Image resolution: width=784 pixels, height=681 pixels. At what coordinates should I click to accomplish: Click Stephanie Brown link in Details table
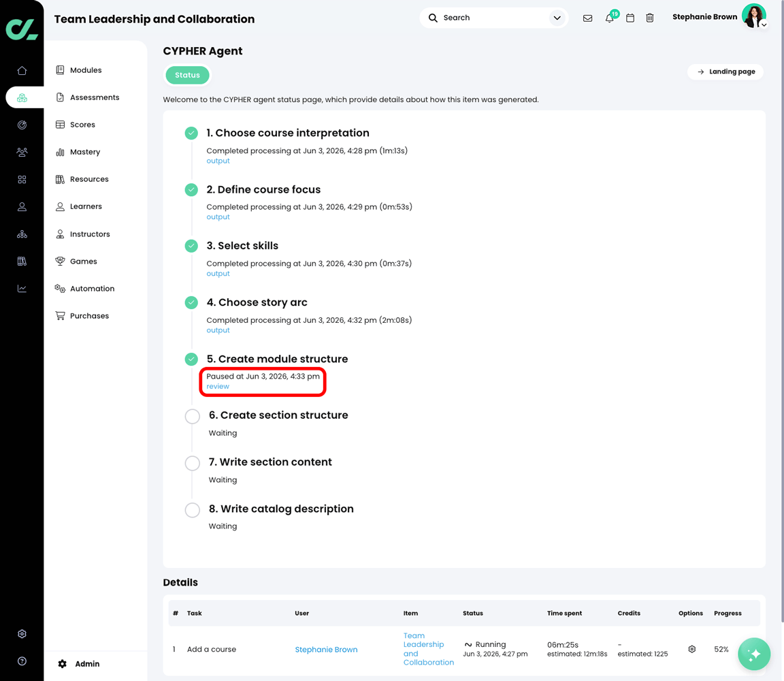(326, 650)
